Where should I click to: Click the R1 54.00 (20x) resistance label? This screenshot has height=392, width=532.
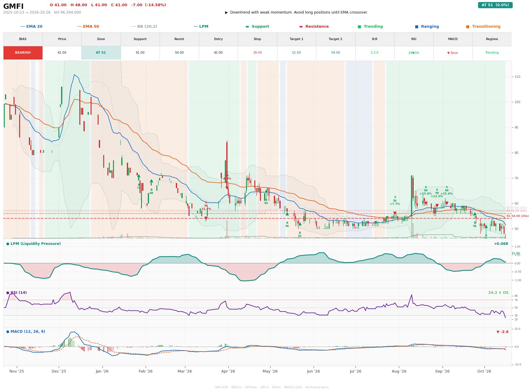(x=518, y=216)
